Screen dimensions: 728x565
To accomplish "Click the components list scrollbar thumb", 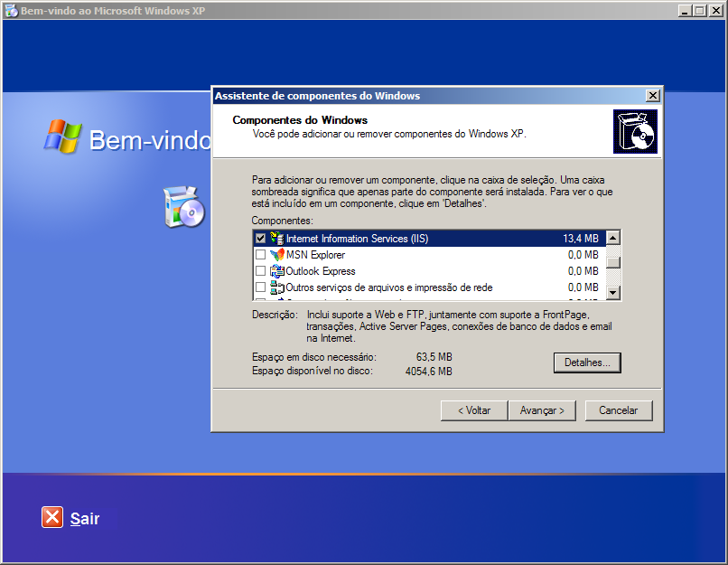I will point(613,262).
